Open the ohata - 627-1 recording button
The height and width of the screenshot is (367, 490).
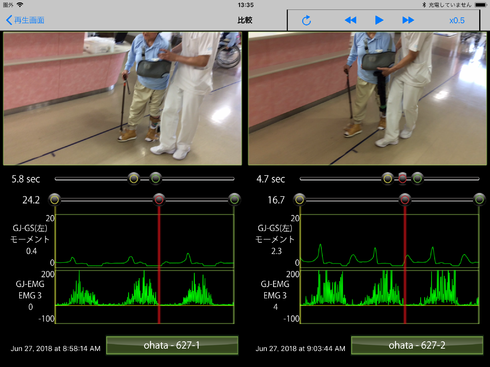click(172, 345)
